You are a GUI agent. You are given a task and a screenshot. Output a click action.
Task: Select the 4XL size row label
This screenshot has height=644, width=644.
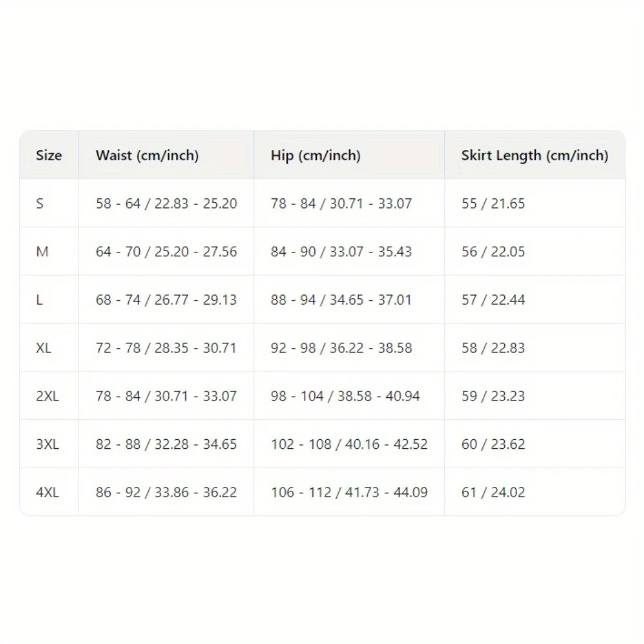(47, 493)
